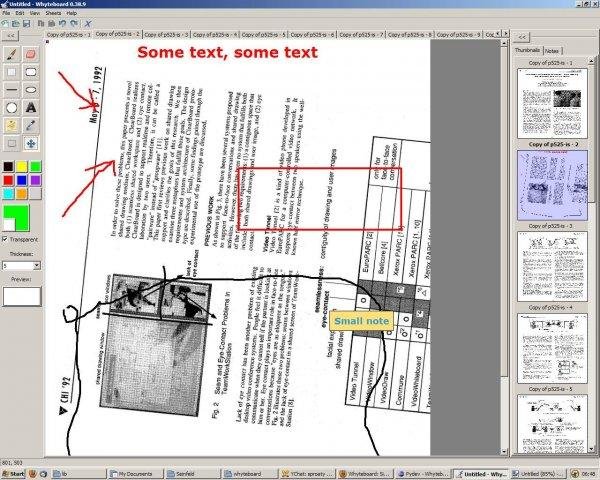Viewport: 600px width, 480px height.
Task: Activate the Text tool with letter A
Action: 31,108
